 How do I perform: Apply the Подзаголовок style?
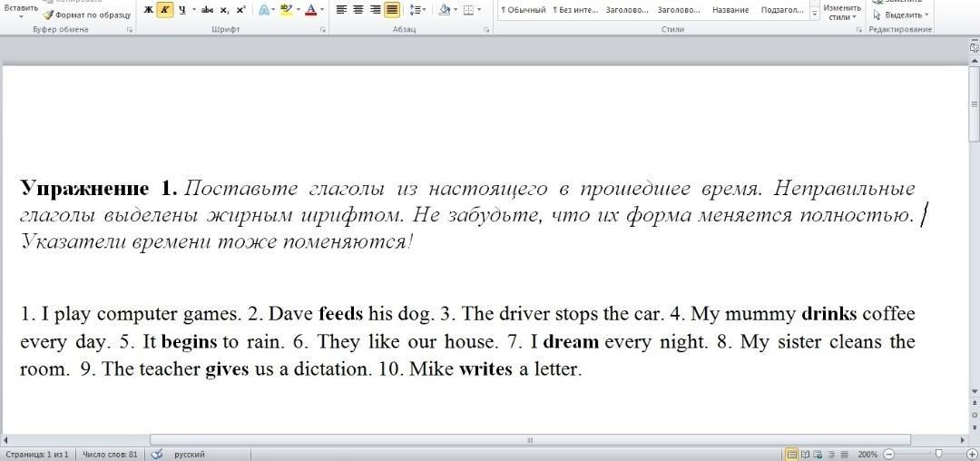pyautogui.click(x=782, y=10)
